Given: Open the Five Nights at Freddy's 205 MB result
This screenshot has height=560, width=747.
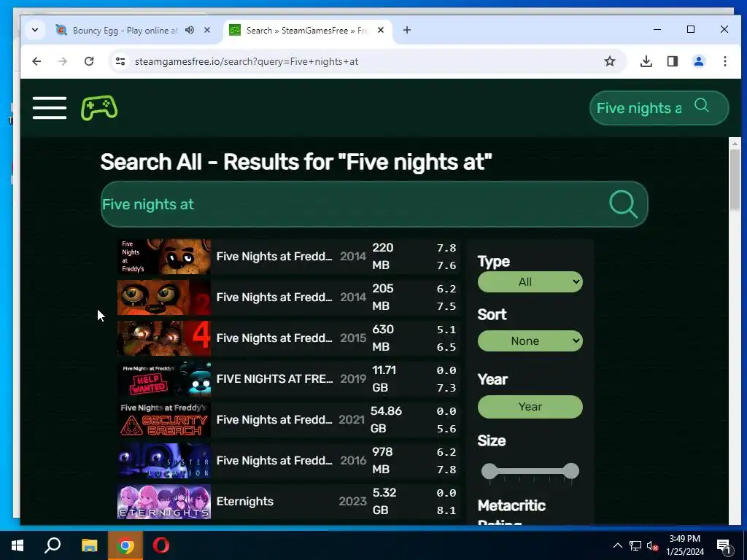Looking at the screenshot, I should (288, 297).
